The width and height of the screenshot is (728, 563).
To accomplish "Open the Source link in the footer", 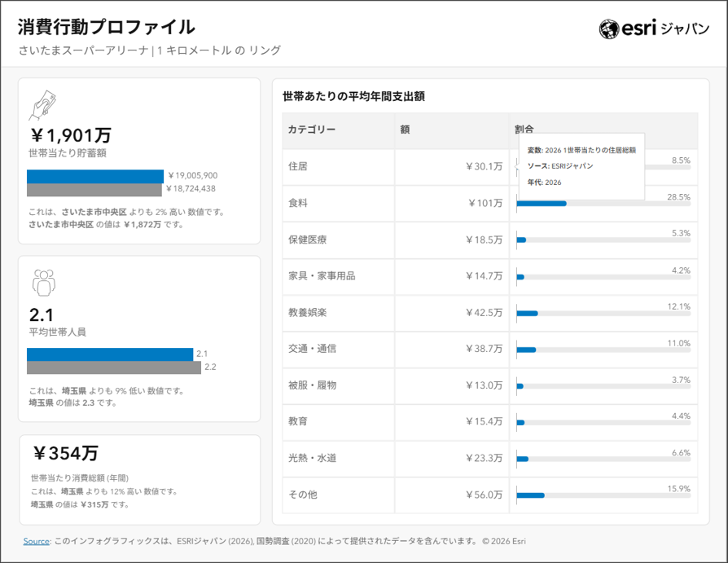I will pyautogui.click(x=36, y=541).
